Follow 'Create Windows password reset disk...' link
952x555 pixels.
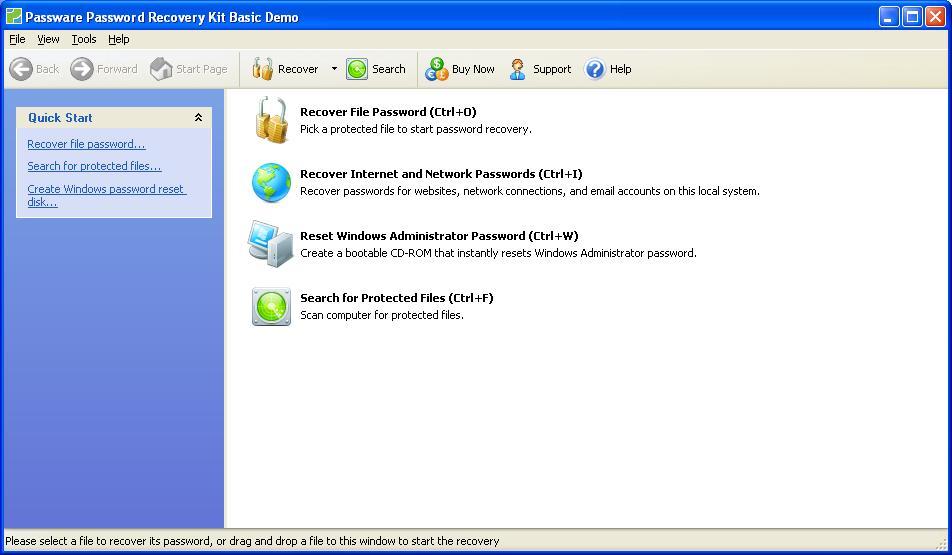[106, 196]
